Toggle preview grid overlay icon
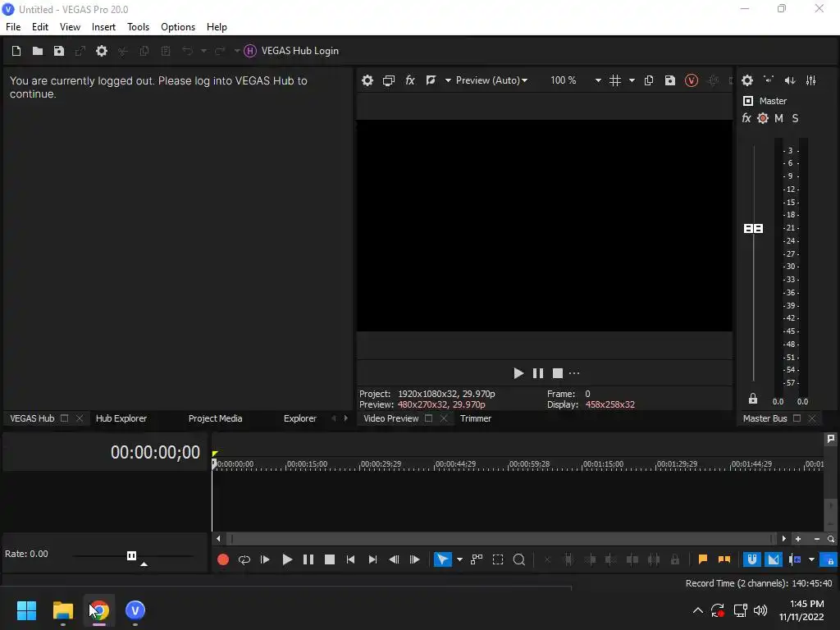Screen dimensions: 840x630 click(615, 80)
